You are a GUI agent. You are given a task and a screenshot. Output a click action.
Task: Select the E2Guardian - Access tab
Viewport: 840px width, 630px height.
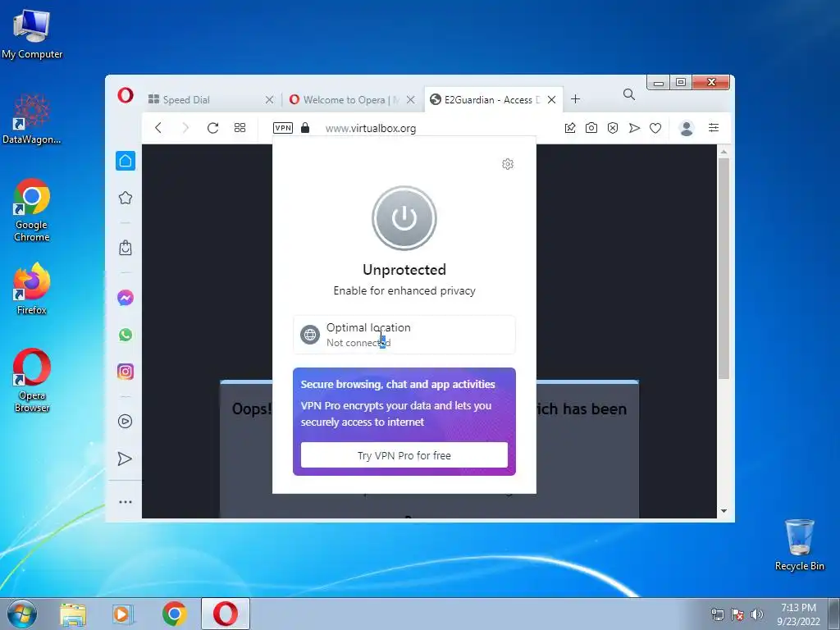(x=486, y=99)
